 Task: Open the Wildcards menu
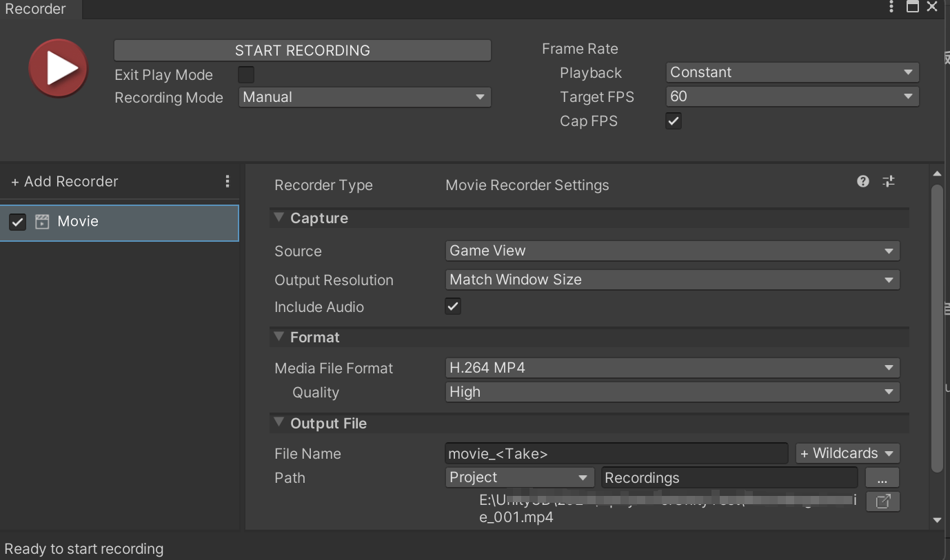847,453
